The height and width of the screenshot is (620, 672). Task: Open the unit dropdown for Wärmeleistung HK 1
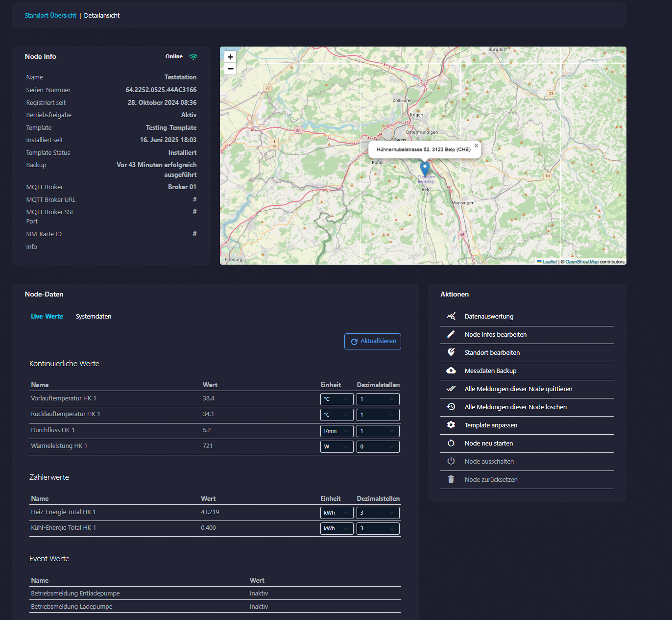click(336, 446)
